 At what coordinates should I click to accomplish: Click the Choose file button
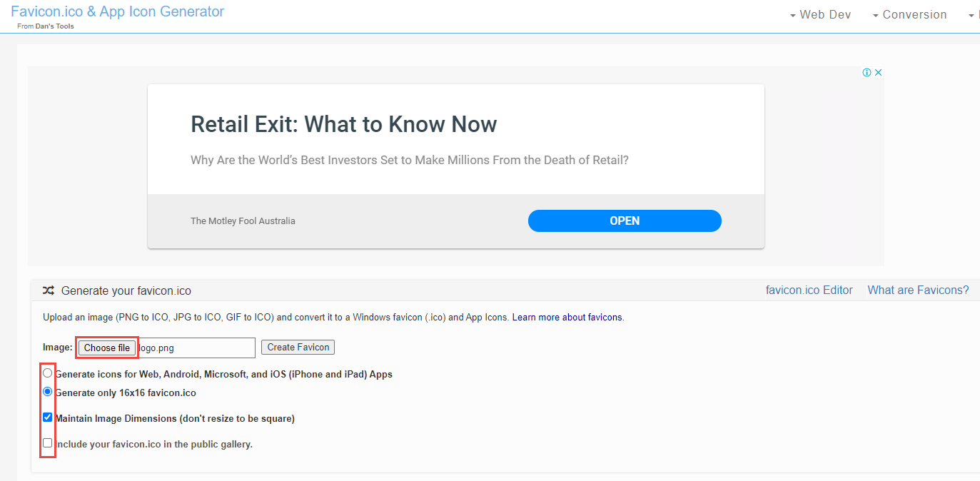click(x=107, y=348)
